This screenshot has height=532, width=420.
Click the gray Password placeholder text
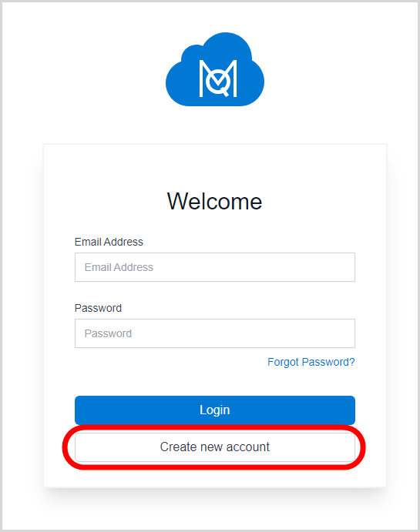(108, 333)
